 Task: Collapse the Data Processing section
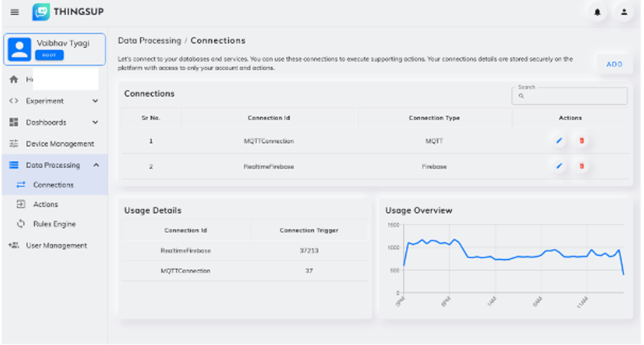[96, 165]
